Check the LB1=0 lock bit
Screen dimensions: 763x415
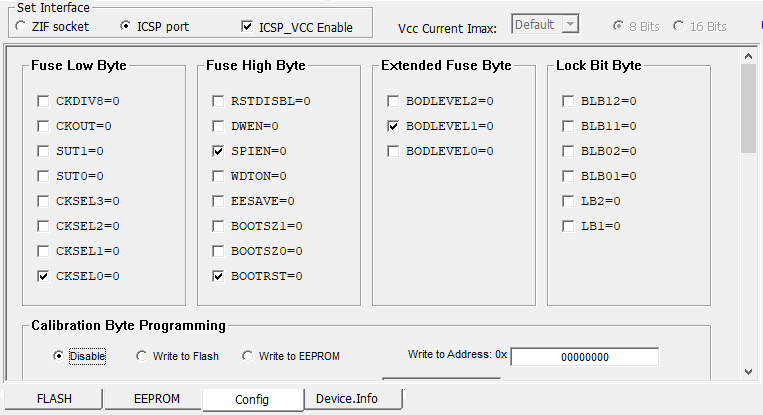point(568,226)
